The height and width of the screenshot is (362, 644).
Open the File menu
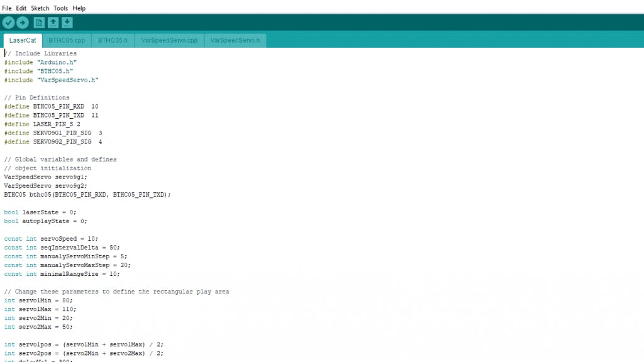click(x=7, y=8)
